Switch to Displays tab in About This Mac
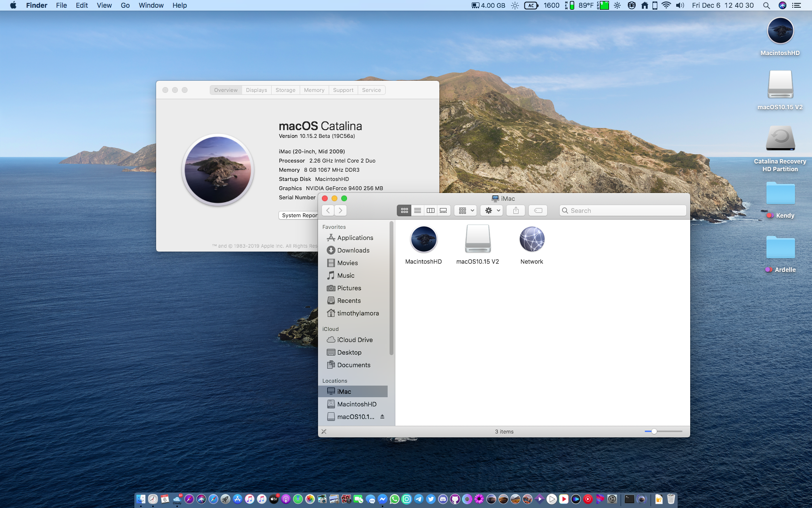The height and width of the screenshot is (508, 812). 256,90
